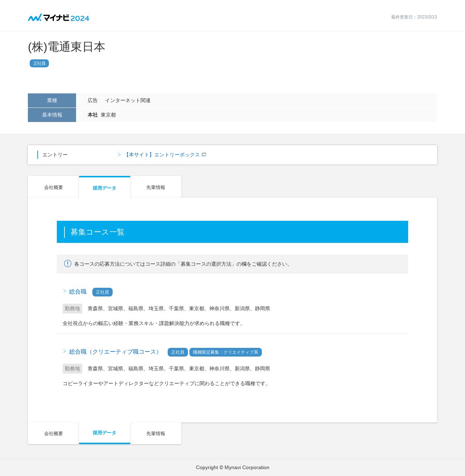Click the Copyright © Mynavi Corporation footer text

tap(232, 467)
